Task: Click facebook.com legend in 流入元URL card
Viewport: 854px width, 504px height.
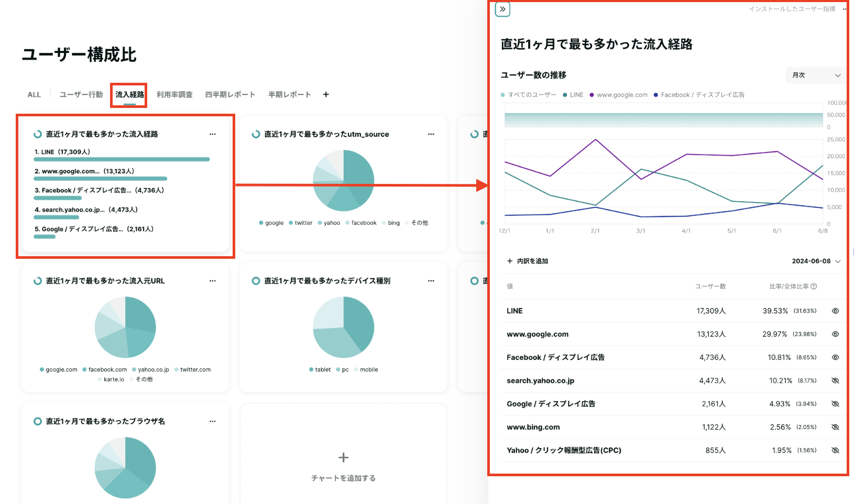Action: tap(105, 369)
